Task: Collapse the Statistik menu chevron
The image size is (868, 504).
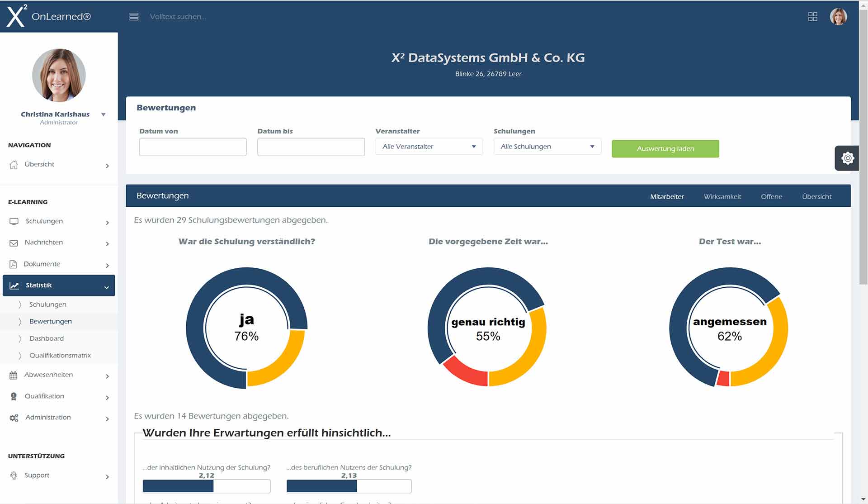Action: (107, 287)
